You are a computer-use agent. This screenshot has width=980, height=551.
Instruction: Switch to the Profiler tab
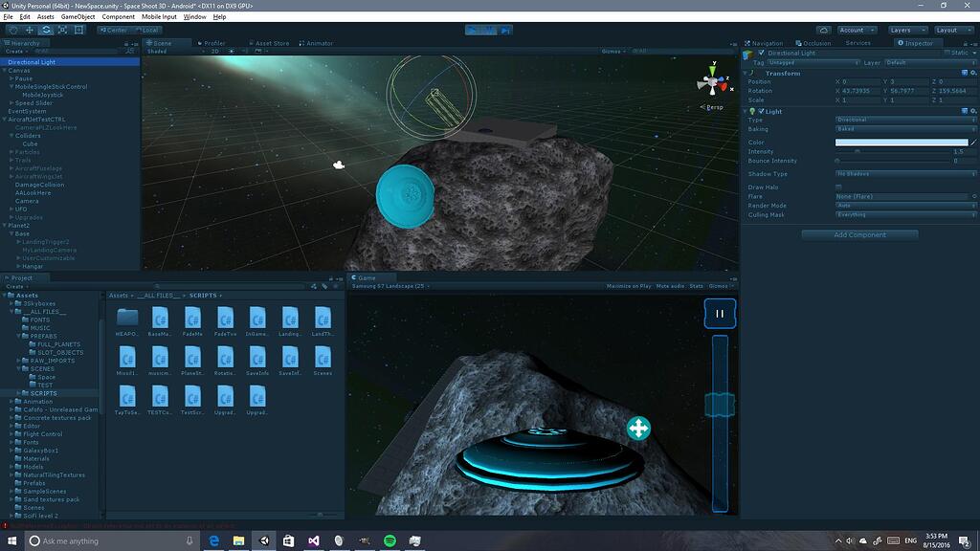213,42
